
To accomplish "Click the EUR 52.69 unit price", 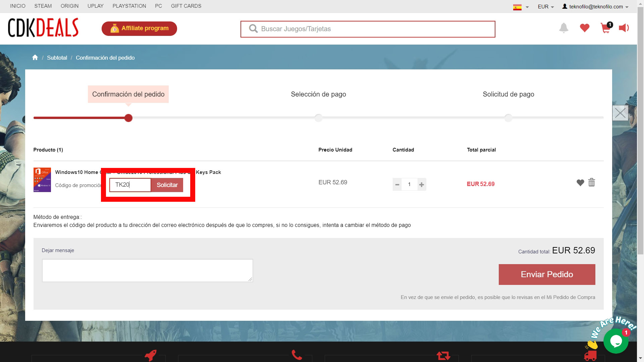I will 333,182.
